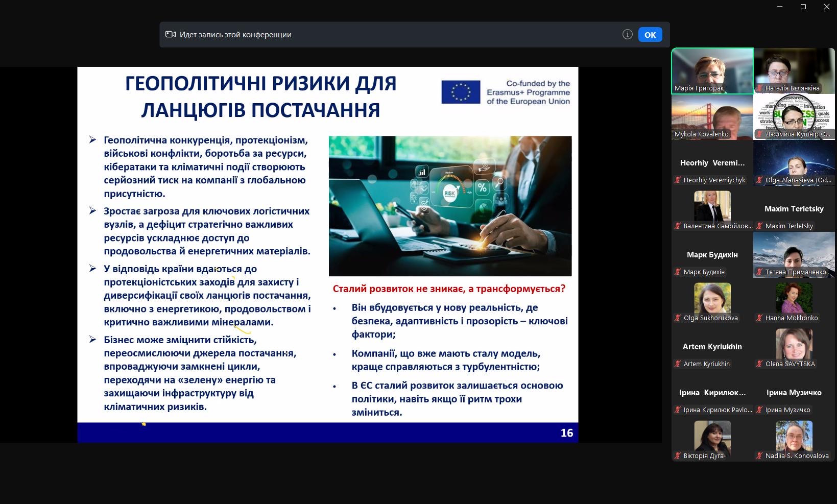Select Марія Григорак video thumbnail
Image resolution: width=837 pixels, height=504 pixels.
(x=712, y=71)
